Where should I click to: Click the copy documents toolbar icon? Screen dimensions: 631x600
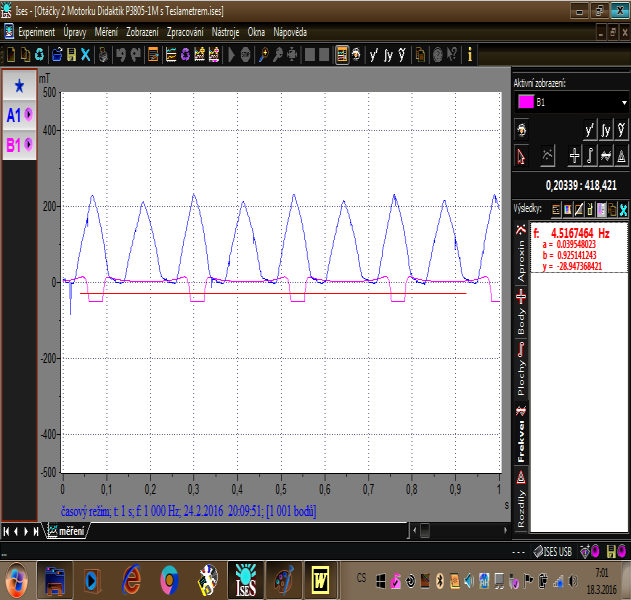coord(25,54)
